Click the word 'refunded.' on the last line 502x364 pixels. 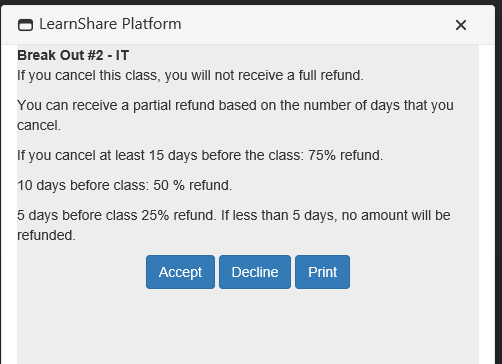[x=46, y=235]
